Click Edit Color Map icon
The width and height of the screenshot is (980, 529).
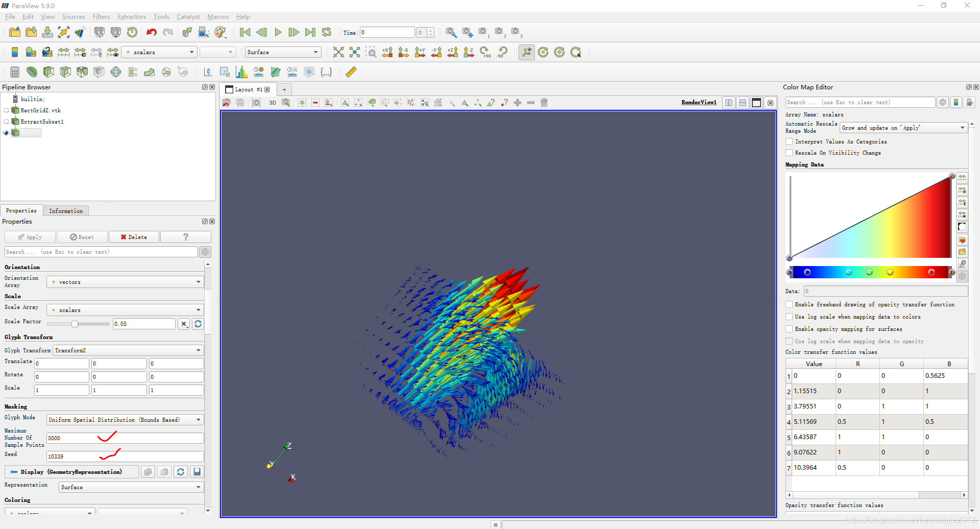[31, 52]
